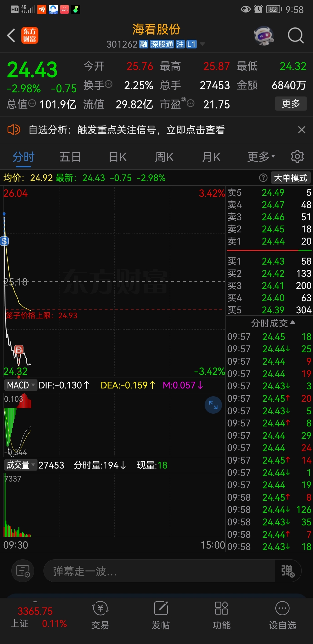The width and height of the screenshot is (313, 644).
Task: Open the 更多 chart period dropdown
Action: click(261, 157)
